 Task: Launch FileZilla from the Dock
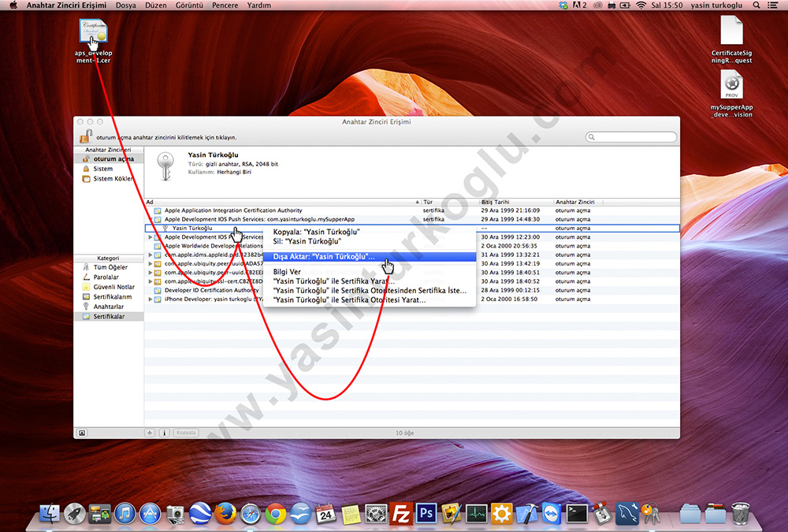[x=401, y=513]
